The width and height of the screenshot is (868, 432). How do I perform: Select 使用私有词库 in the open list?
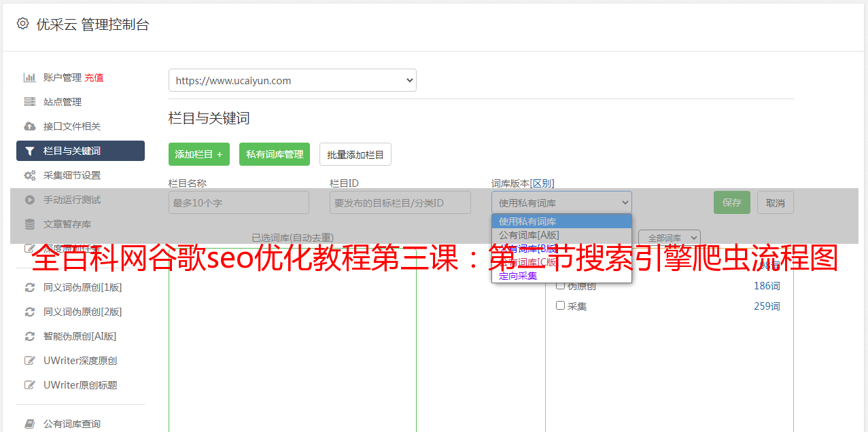(561, 221)
